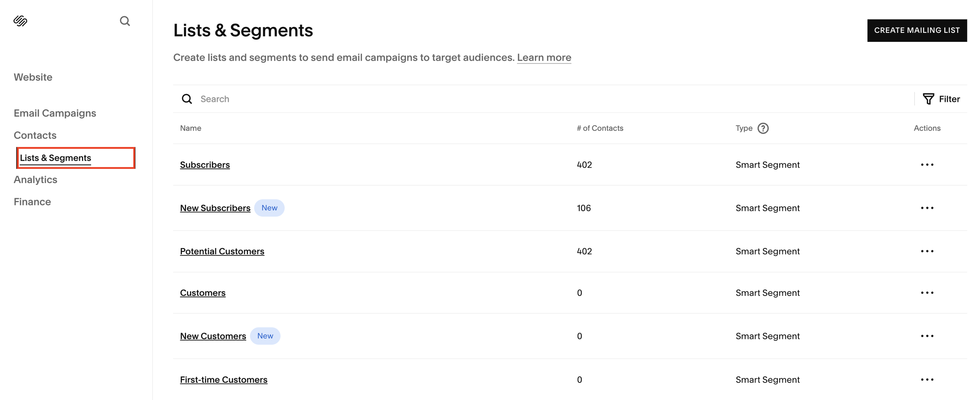Viewport: 980px width, 400px height.
Task: Open actions ellipsis for First-time Customers row
Action: (x=927, y=380)
